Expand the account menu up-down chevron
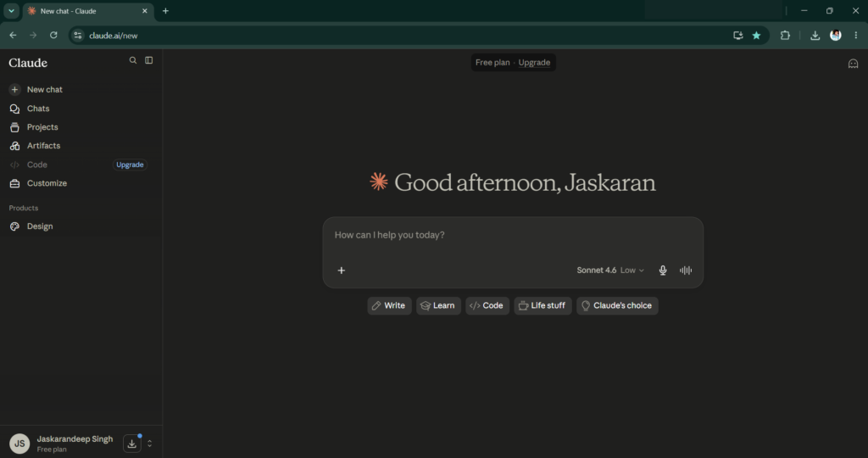The image size is (868, 458). tap(149, 444)
